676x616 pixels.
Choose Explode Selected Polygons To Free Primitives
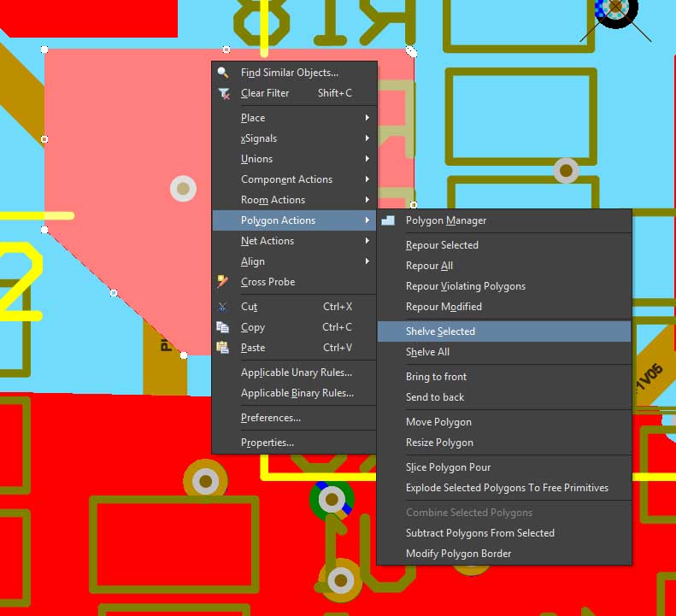507,488
